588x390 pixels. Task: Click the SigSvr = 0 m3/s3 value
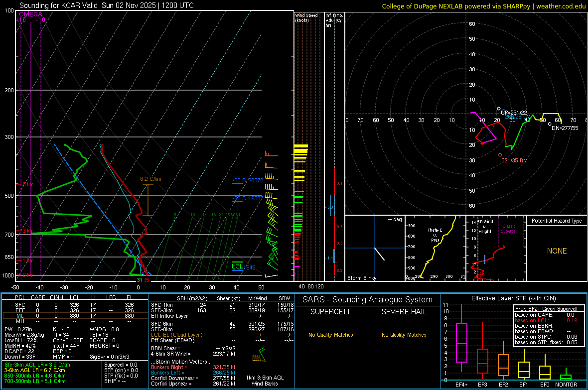[110, 357]
